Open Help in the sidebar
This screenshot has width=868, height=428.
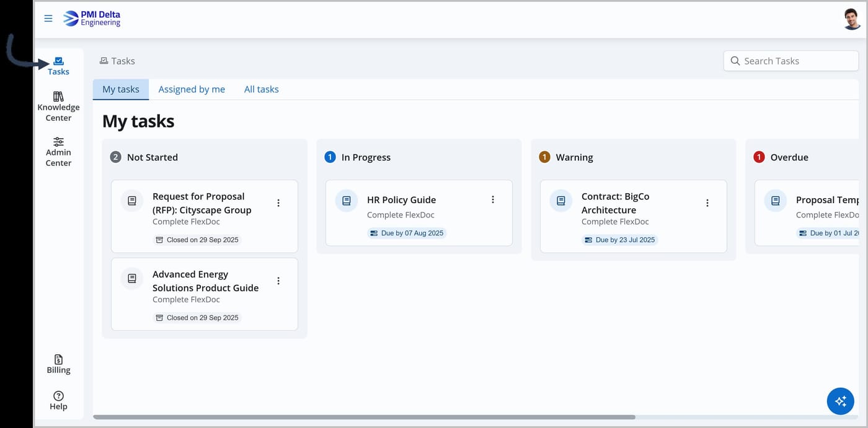(x=58, y=401)
